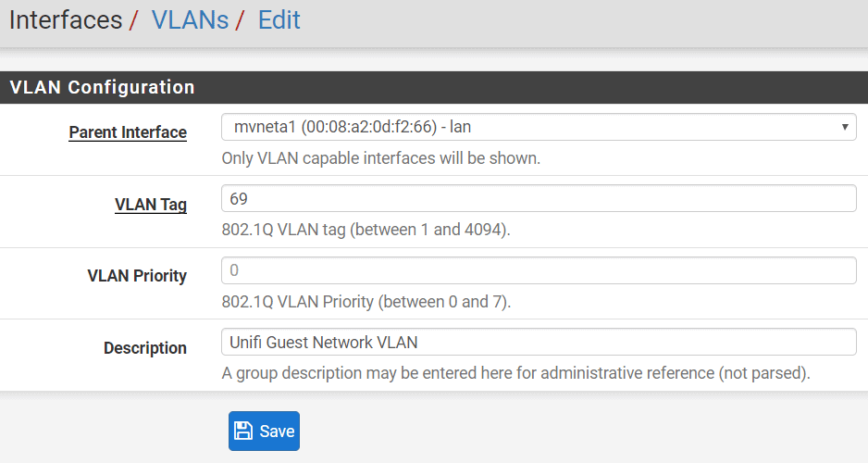868x463 pixels.
Task: Click the underlined Parent Interface label
Action: point(128,132)
